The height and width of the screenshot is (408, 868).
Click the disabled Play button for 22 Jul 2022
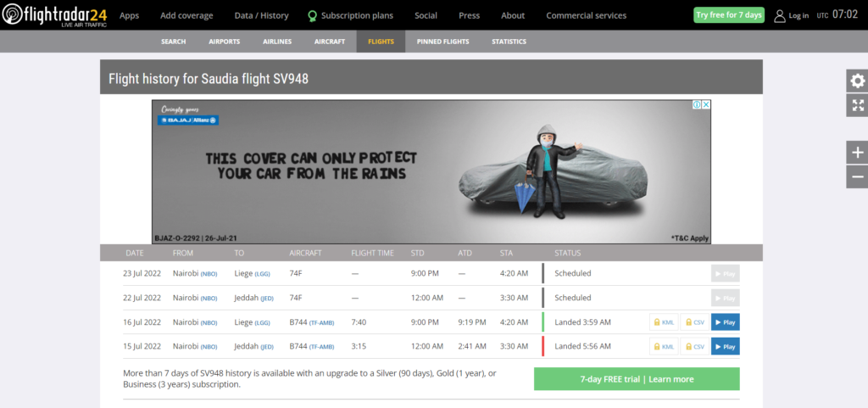tap(726, 298)
